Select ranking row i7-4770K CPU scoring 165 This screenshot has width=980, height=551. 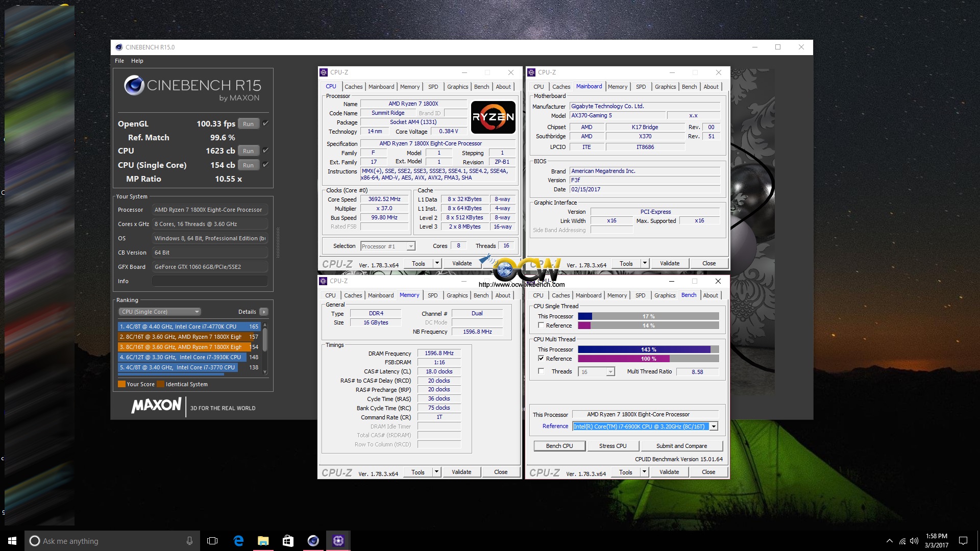[x=189, y=327]
